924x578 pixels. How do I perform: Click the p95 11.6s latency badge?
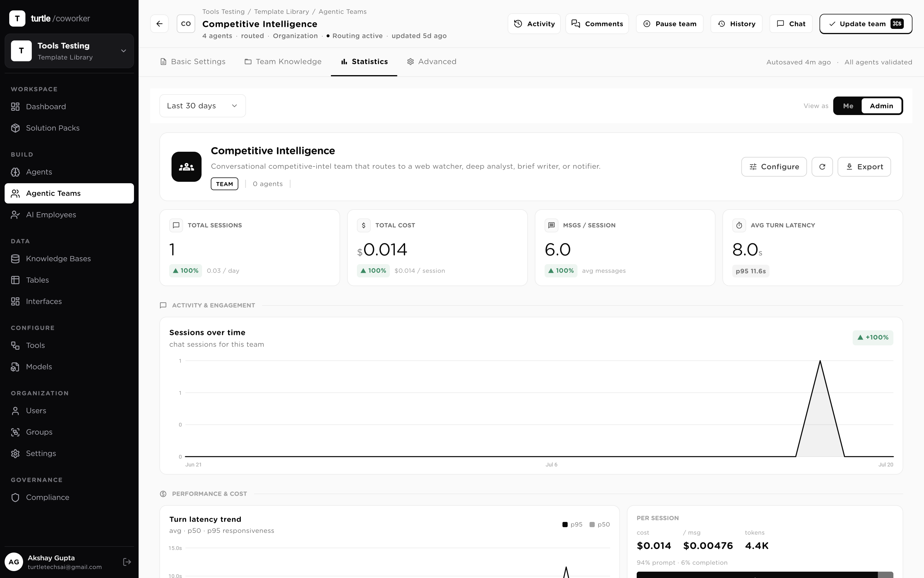click(751, 271)
